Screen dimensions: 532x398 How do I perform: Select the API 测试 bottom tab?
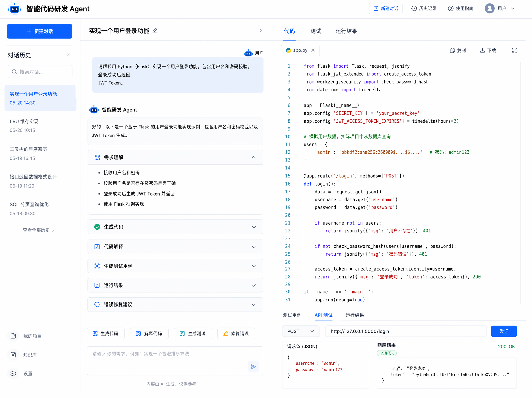tap(324, 315)
